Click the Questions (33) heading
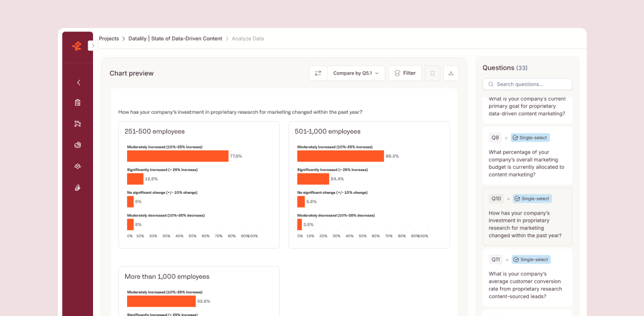Screen dimensions: 644x316 point(505,68)
